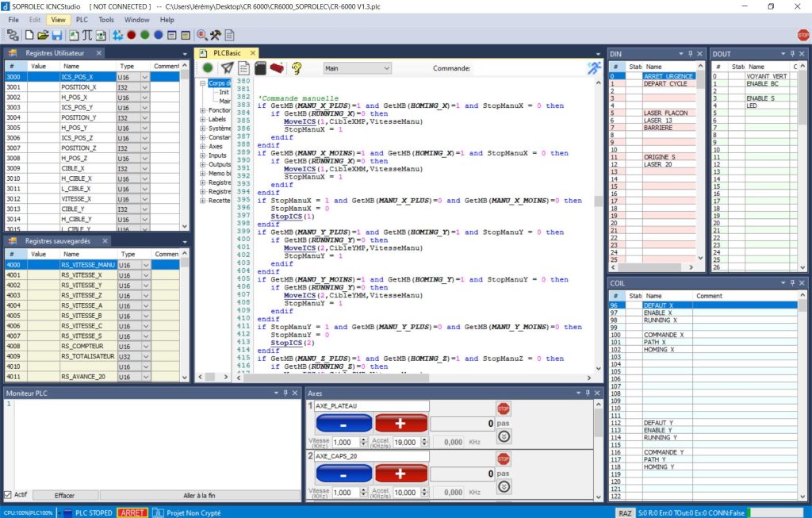The image size is (812, 518).
Task: Open the PLC menu
Action: (82, 19)
